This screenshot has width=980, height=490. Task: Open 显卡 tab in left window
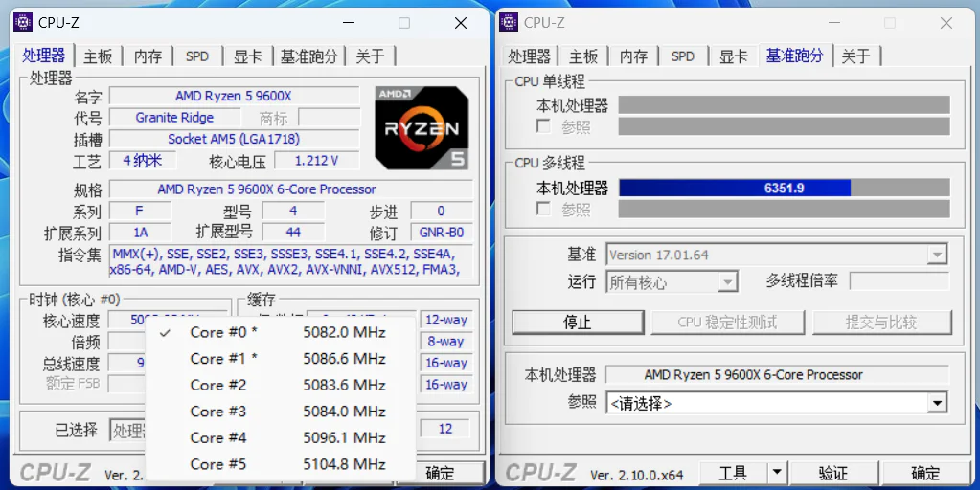(x=247, y=56)
